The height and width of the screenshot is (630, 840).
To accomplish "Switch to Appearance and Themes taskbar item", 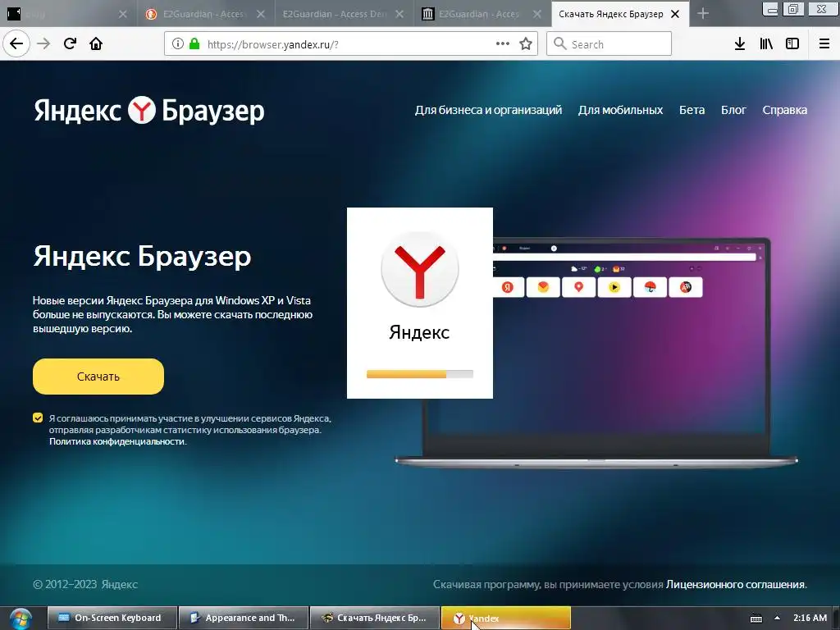I will tap(243, 619).
